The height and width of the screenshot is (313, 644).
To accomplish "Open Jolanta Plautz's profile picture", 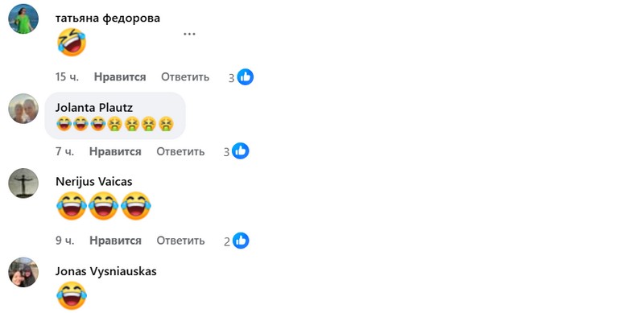I will pos(23,109).
